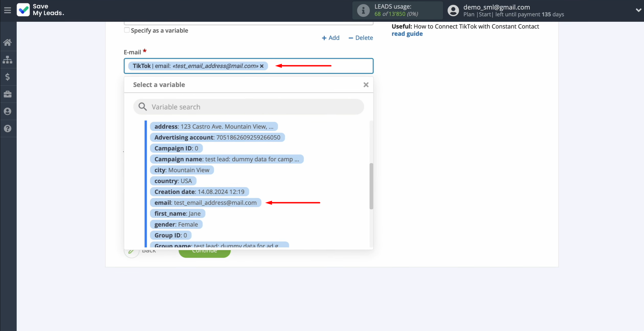Screen dimensions: 644x331
Task: Open the Home dashboard icon in sidebar
Action: point(8,42)
